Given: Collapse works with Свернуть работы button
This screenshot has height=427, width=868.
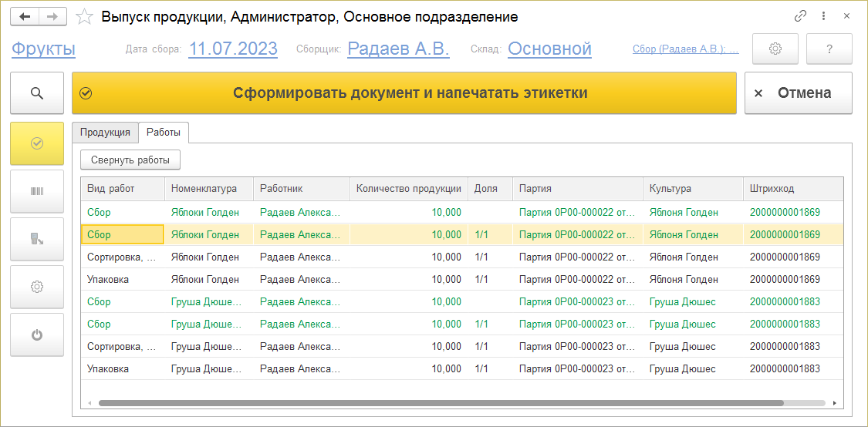Looking at the screenshot, I should coord(130,160).
